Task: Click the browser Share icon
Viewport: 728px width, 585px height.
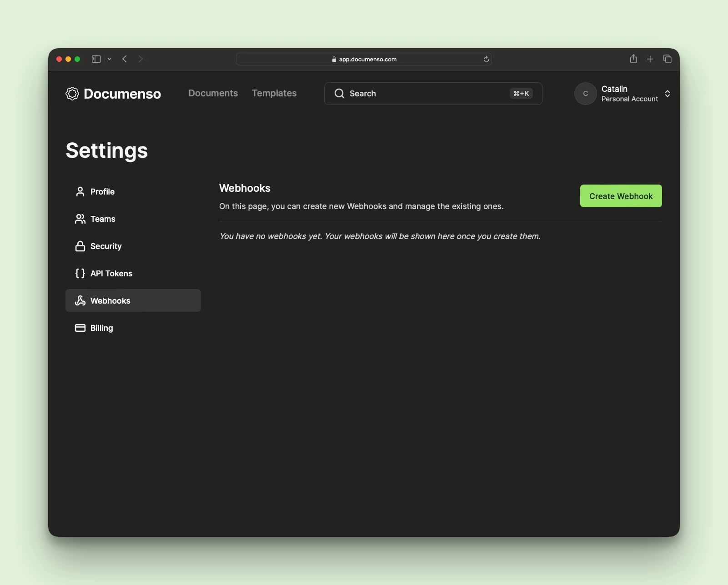Action: pos(633,59)
